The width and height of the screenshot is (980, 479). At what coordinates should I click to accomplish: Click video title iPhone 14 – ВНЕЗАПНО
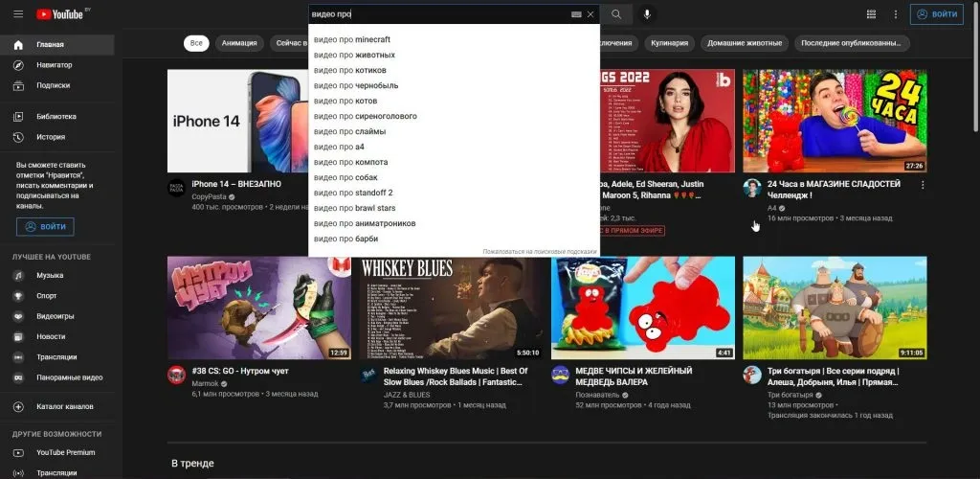coord(236,185)
